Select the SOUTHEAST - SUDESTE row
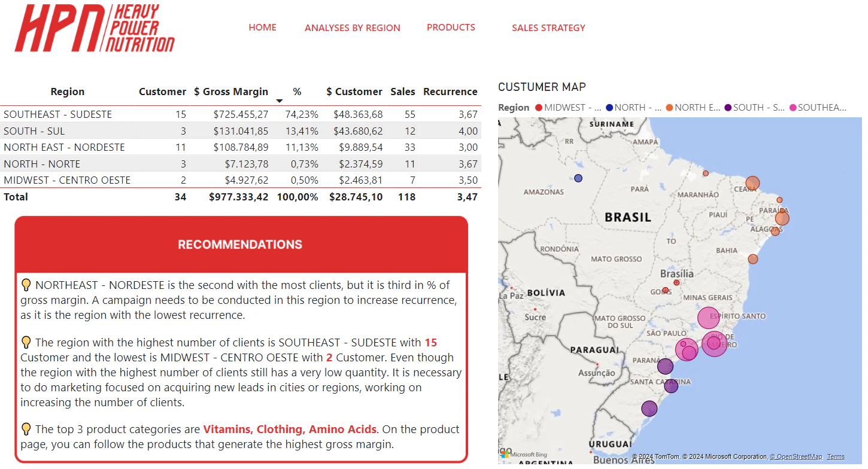This screenshot has height=469, width=868. [241, 114]
